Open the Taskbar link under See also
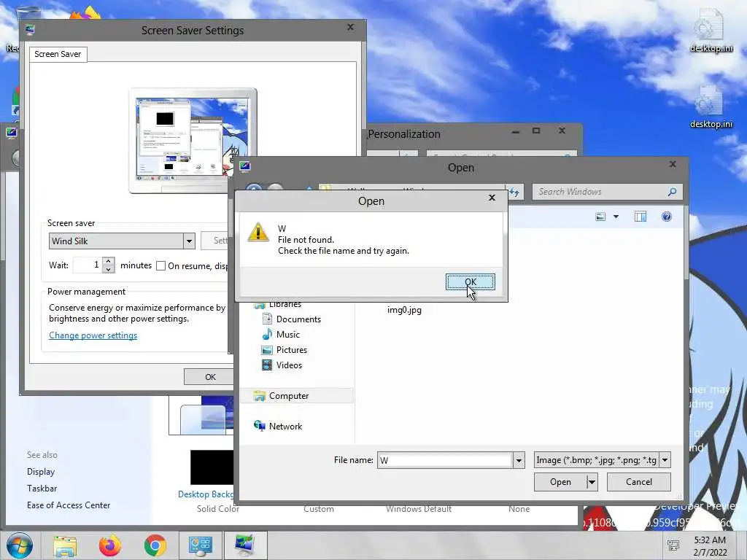This screenshot has height=560, width=747. (42, 488)
